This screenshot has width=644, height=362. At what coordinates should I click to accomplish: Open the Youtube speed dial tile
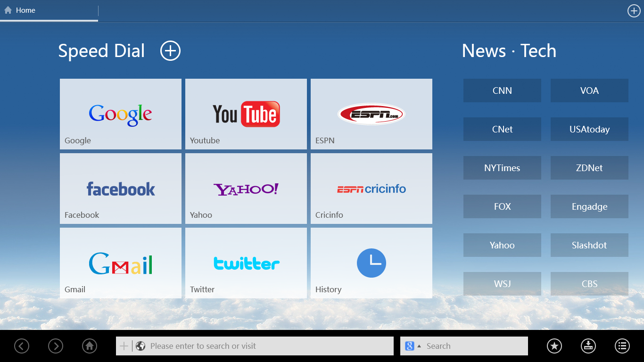246,114
